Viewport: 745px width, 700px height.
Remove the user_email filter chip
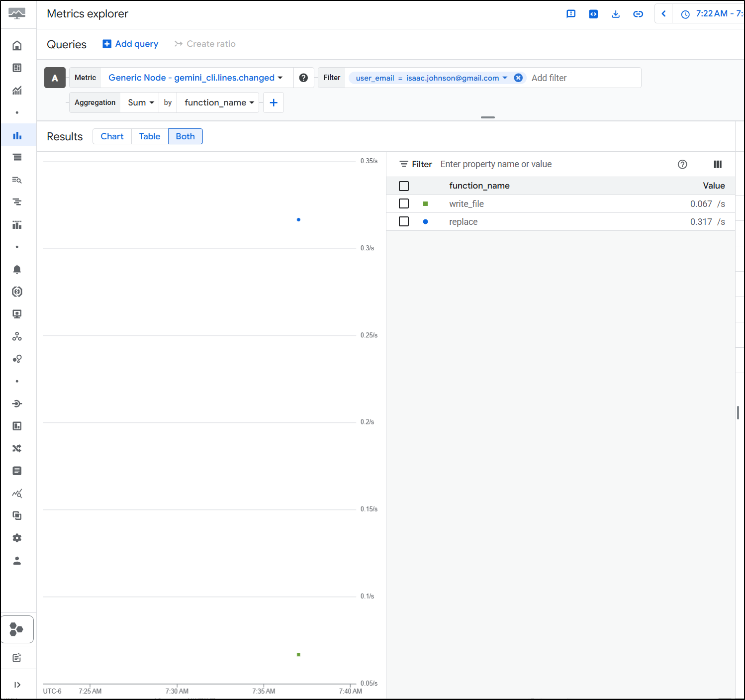pos(518,78)
